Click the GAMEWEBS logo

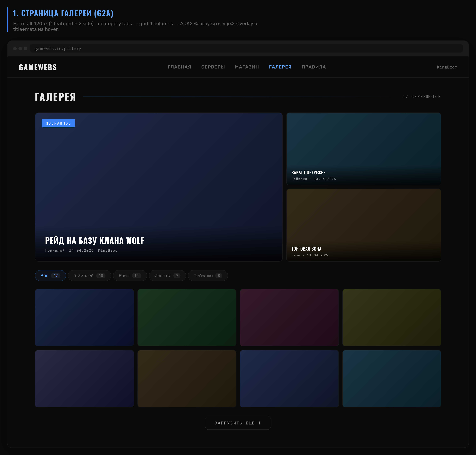[38, 67]
